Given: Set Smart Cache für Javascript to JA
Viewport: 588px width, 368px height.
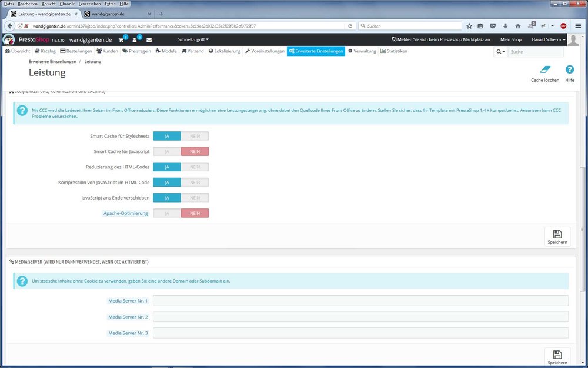Looking at the screenshot, I should 167,151.
